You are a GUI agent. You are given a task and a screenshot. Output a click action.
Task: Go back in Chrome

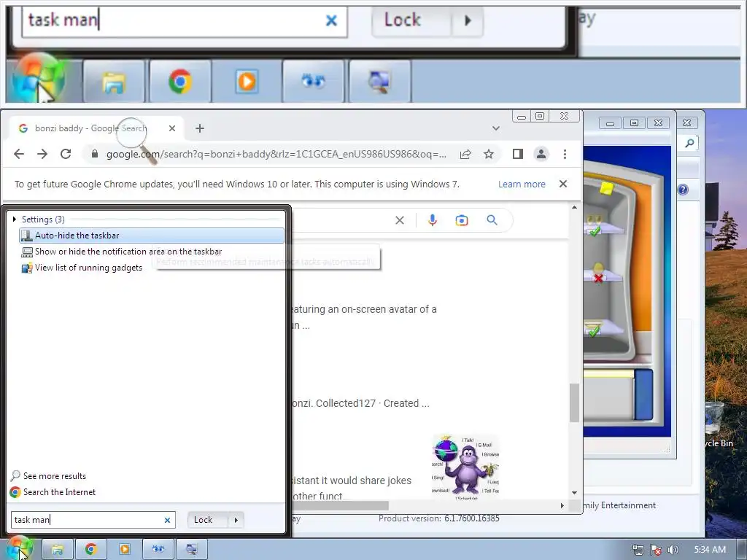click(x=19, y=154)
